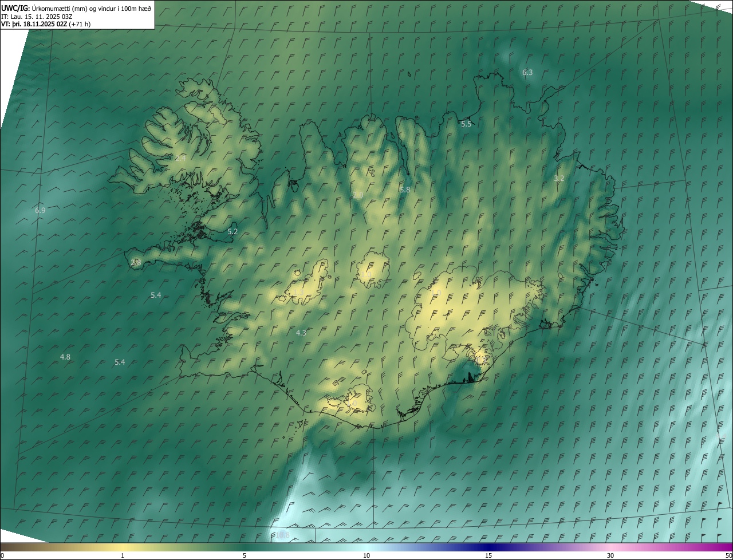This screenshot has height=560, width=733.
Task: Click the 15 tick label on the colorbar
Action: 488,555
